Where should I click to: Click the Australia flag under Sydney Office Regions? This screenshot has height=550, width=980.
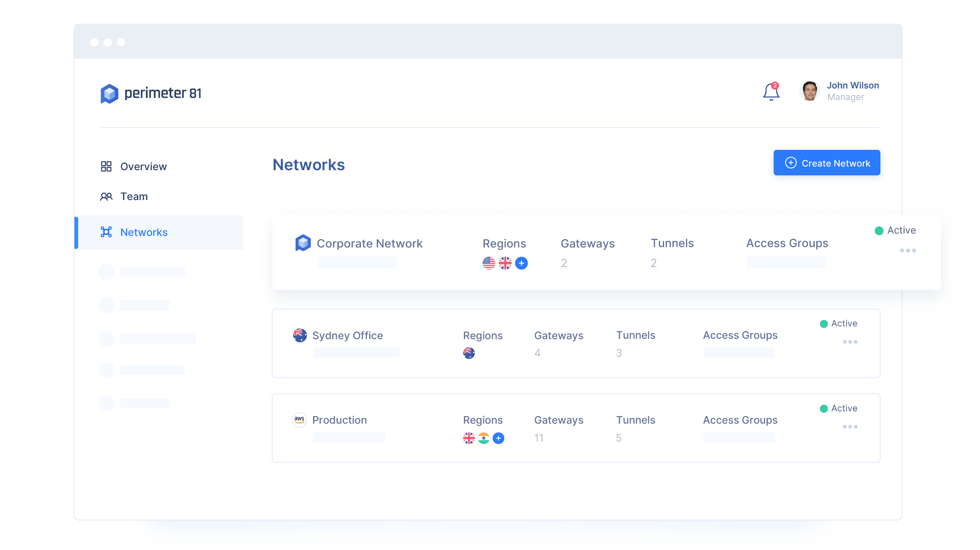(x=469, y=353)
